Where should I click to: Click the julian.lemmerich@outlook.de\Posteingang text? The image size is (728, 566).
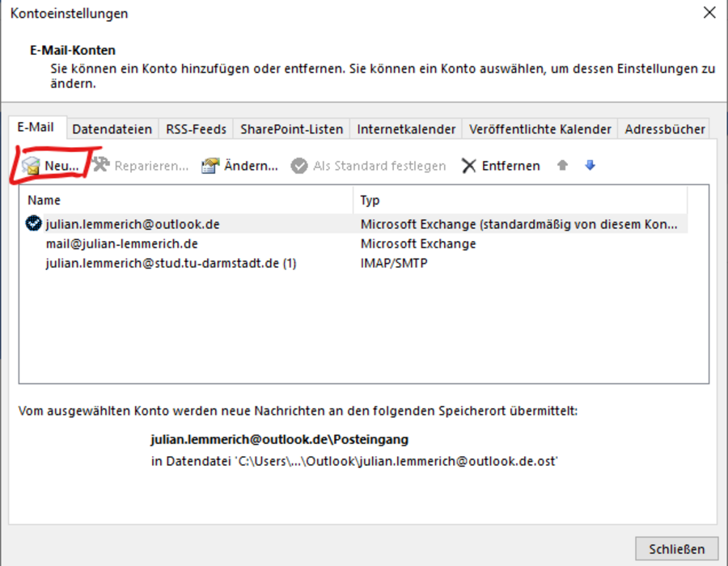point(280,439)
